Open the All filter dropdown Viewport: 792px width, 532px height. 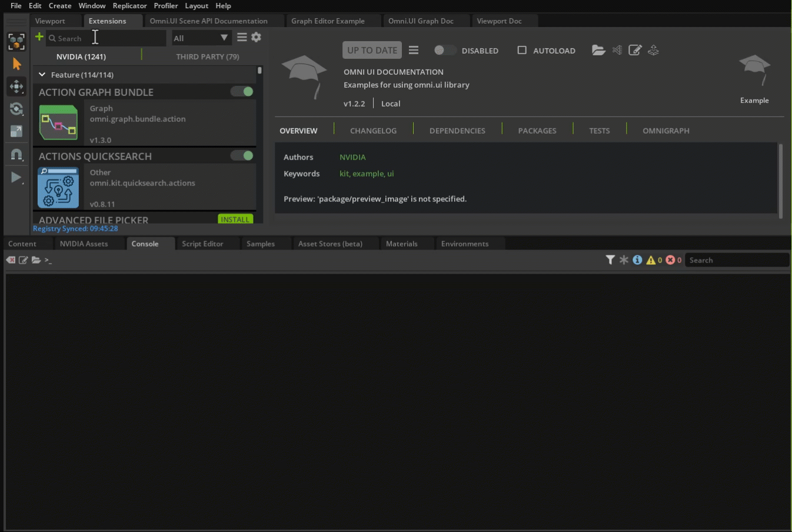click(x=201, y=38)
